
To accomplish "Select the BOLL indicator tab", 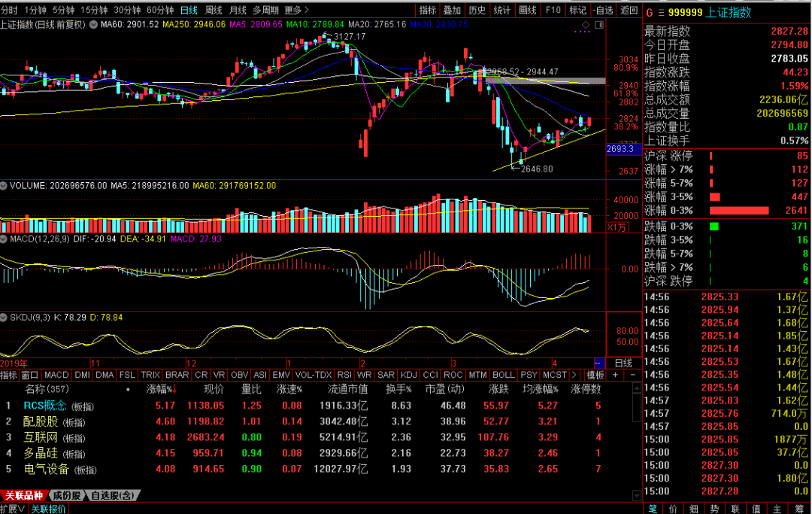I will 503,375.
